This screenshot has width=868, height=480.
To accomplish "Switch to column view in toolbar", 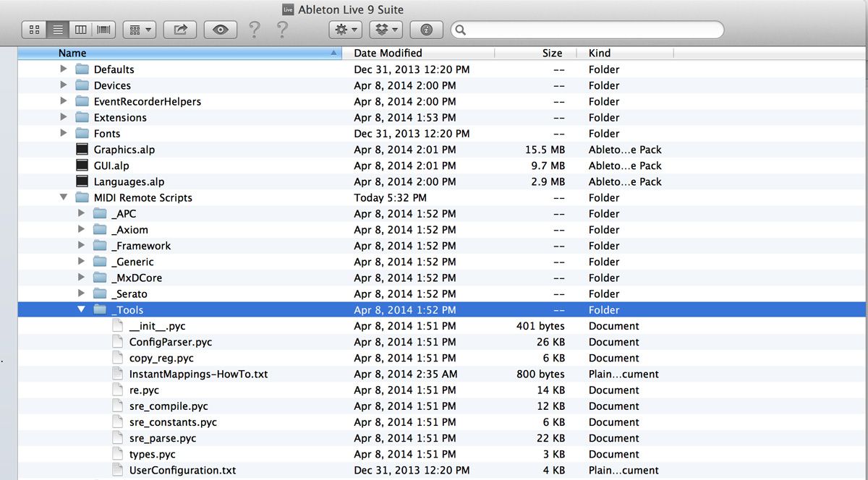I will pos(81,30).
